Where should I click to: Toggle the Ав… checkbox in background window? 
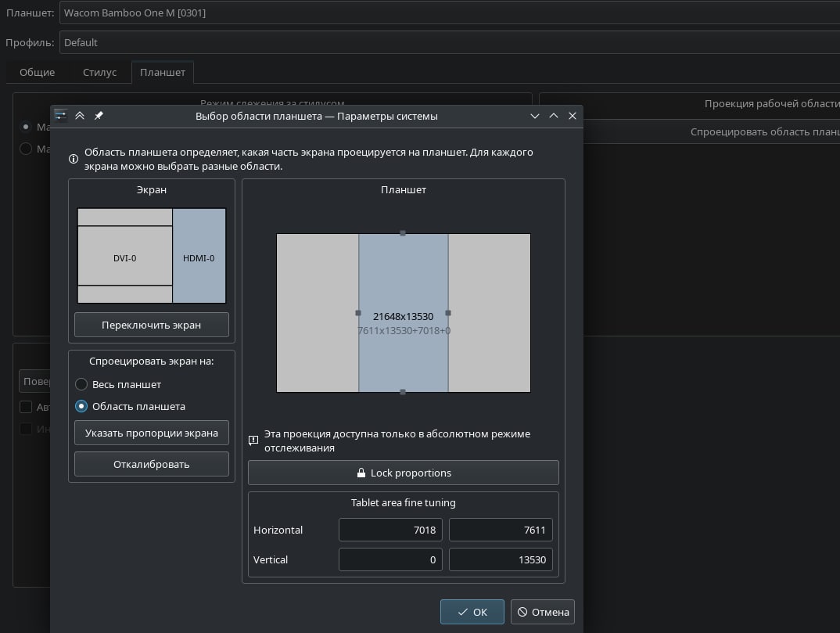[x=26, y=407]
